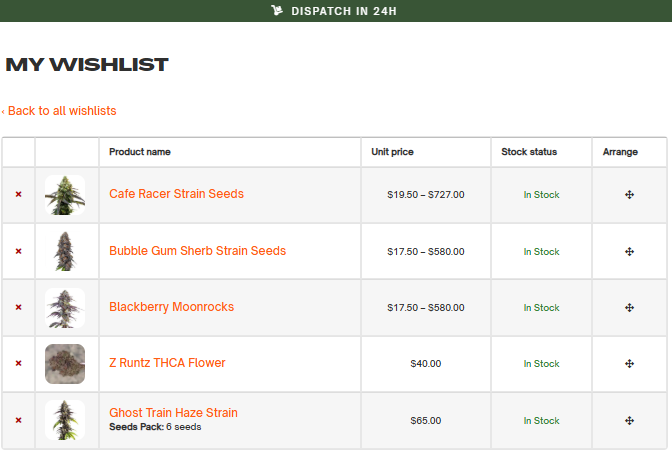
Task: Click the Dispatch in 24H banner
Action: pyautogui.click(x=336, y=11)
